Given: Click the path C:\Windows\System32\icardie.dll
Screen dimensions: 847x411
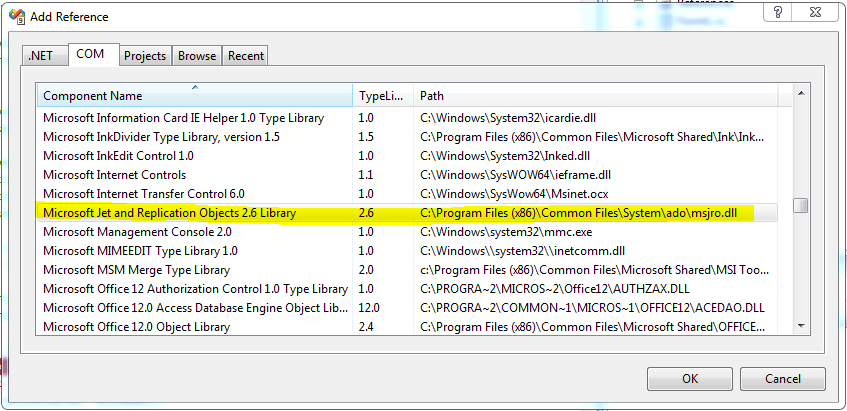Looking at the screenshot, I should tap(508, 118).
